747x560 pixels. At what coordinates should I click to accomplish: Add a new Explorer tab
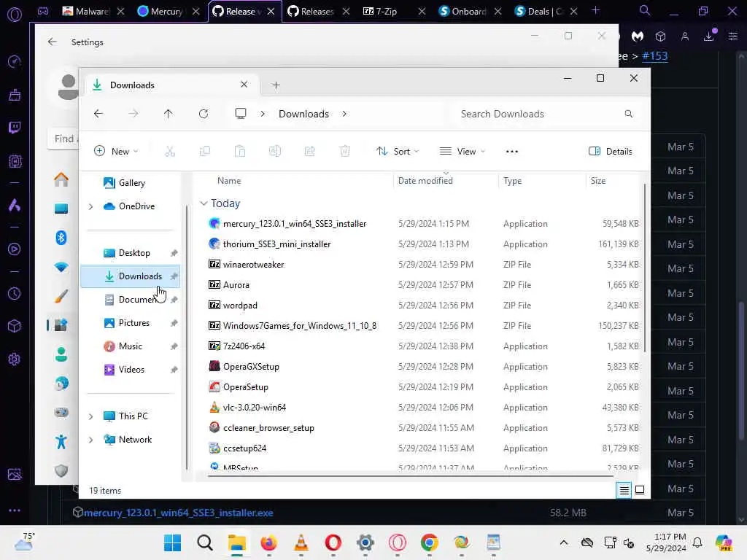pyautogui.click(x=276, y=85)
